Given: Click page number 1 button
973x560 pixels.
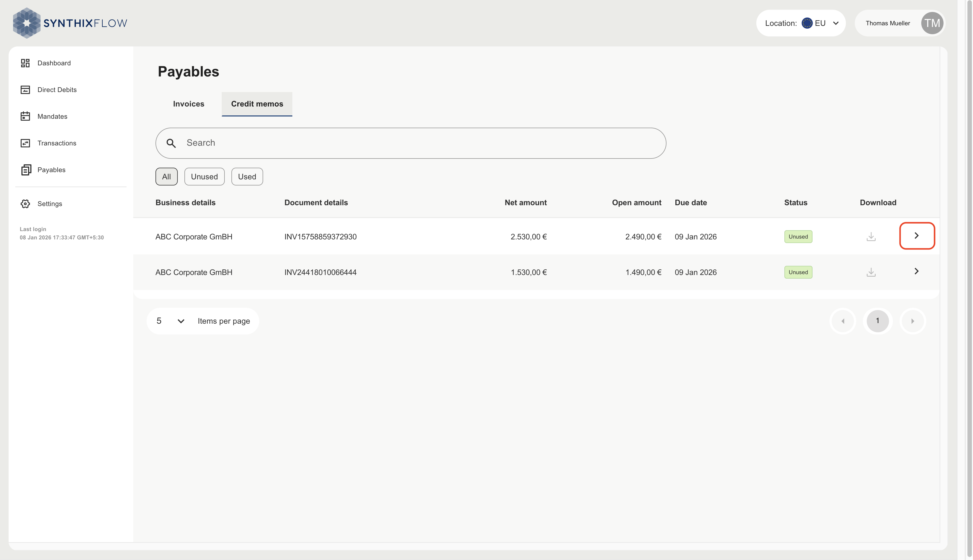Looking at the screenshot, I should [x=878, y=321].
